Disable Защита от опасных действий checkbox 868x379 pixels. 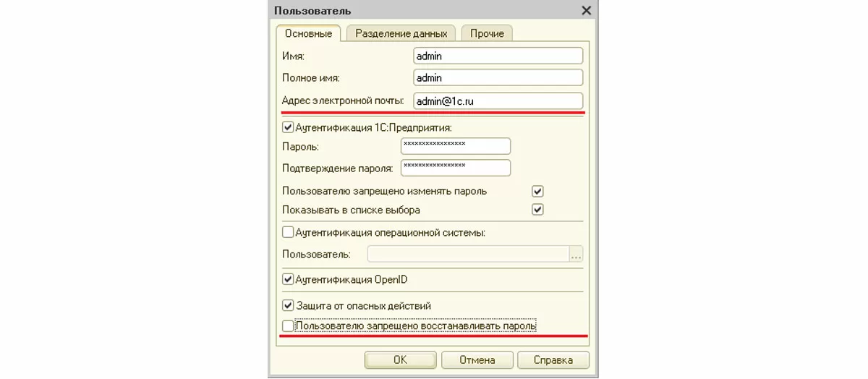coord(288,306)
